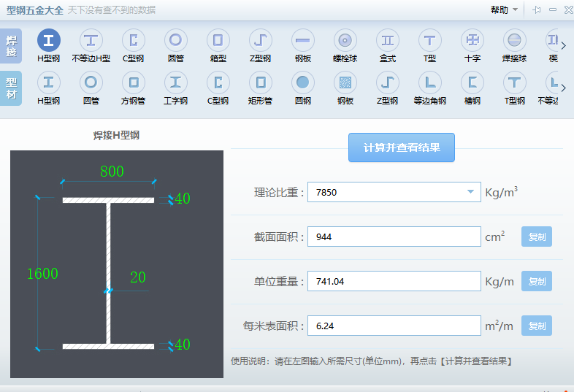
Task: Click the 每米表面积 field showing 6.24
Action: pyautogui.click(x=394, y=326)
